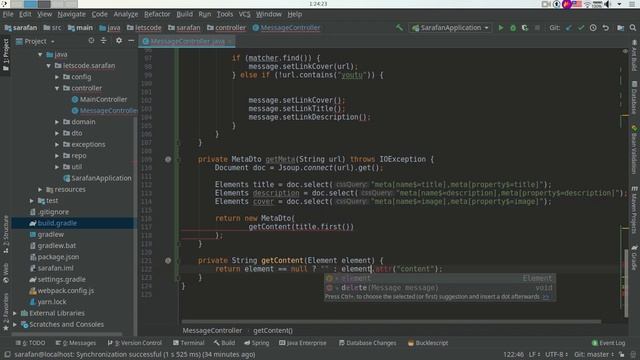The width and height of the screenshot is (640, 360).
Task: Click gutter icon beside getContent method
Action: click(x=168, y=260)
